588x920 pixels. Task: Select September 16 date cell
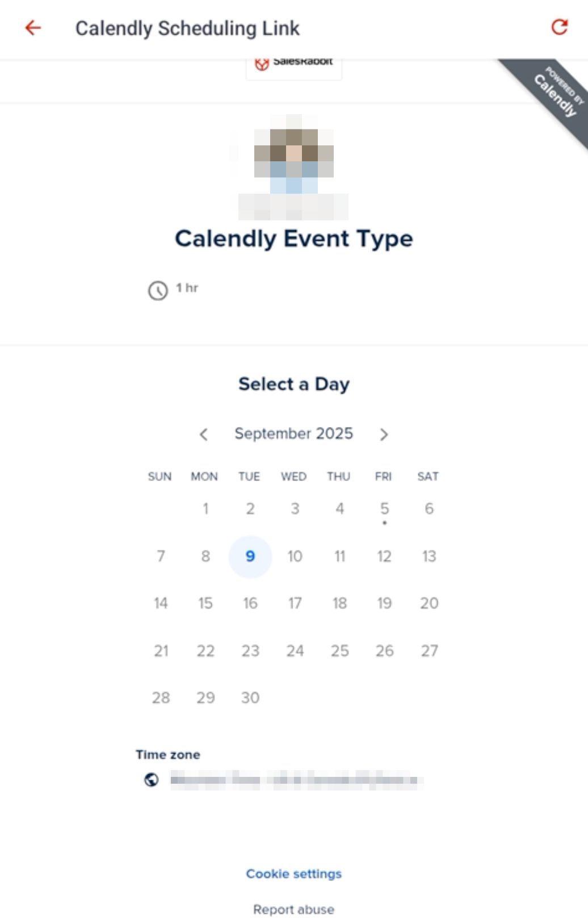250,603
